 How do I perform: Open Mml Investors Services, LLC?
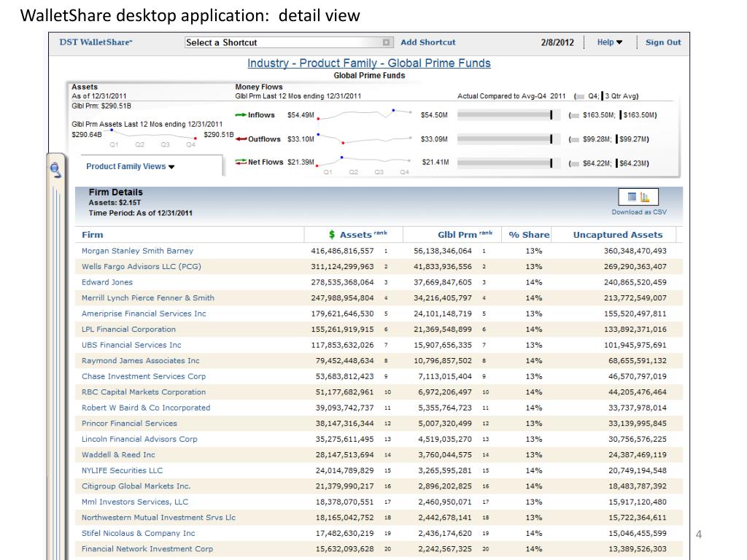135,502
